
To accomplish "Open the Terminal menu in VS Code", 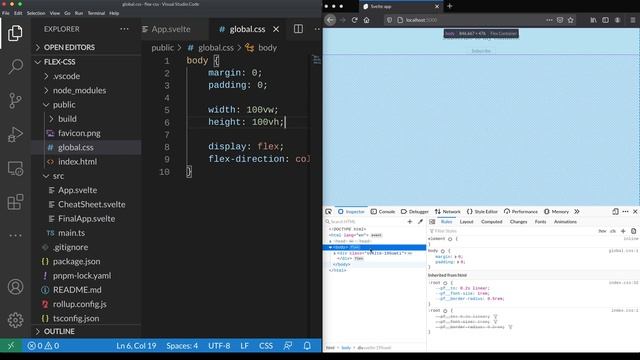I will point(96,13).
